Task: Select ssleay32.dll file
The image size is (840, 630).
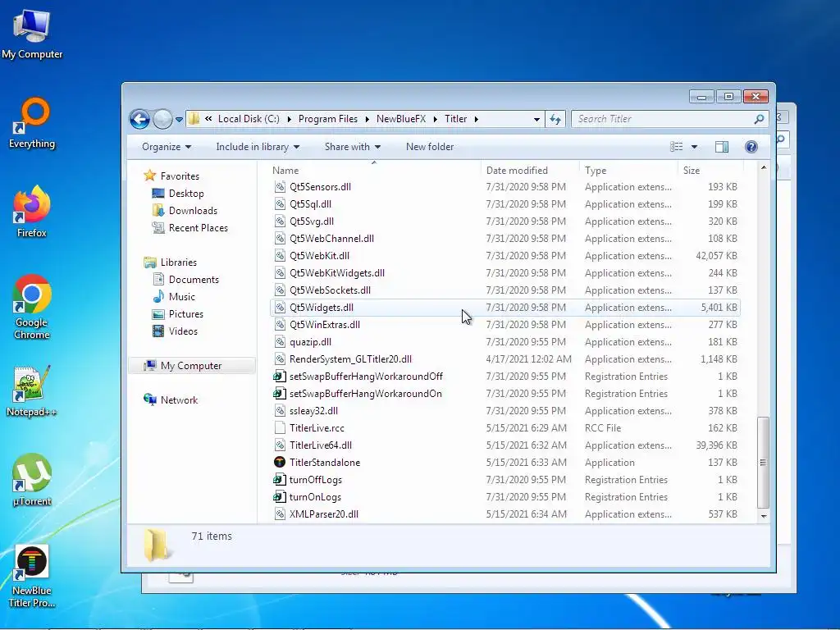Action: (x=505, y=411)
